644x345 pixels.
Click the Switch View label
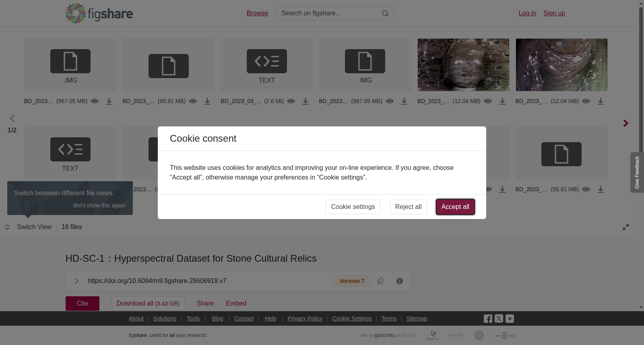tap(34, 227)
